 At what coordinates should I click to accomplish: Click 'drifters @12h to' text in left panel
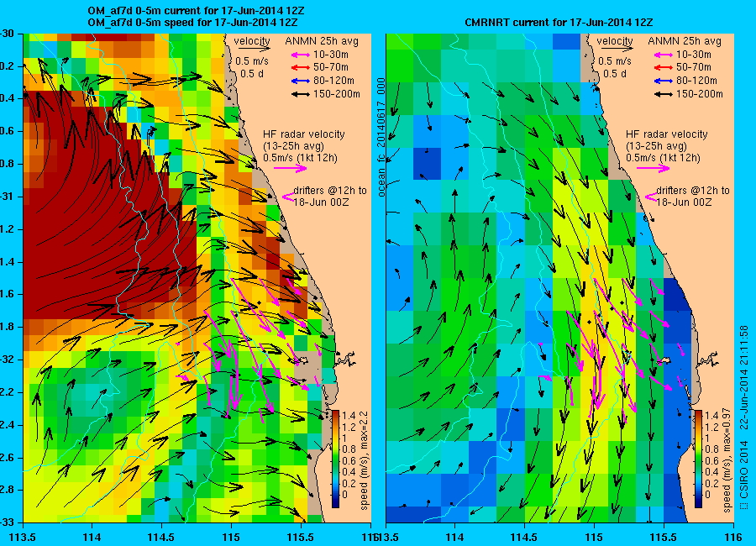point(330,191)
